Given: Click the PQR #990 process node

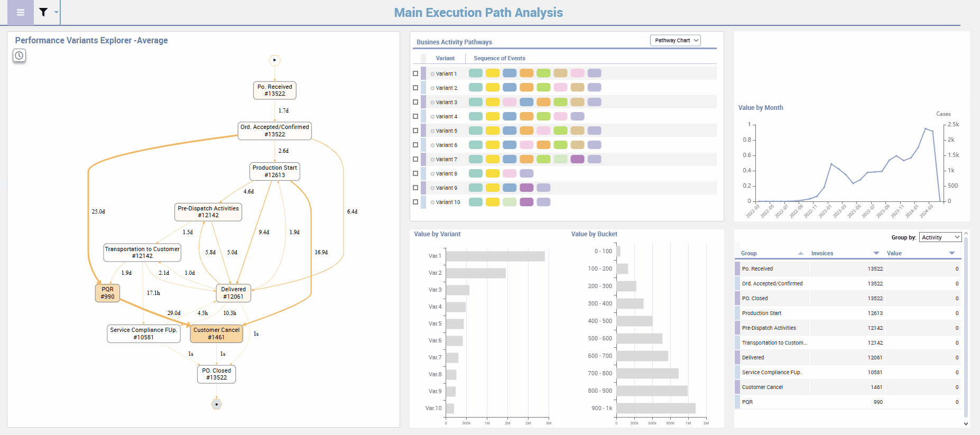Looking at the screenshot, I should tap(107, 293).
